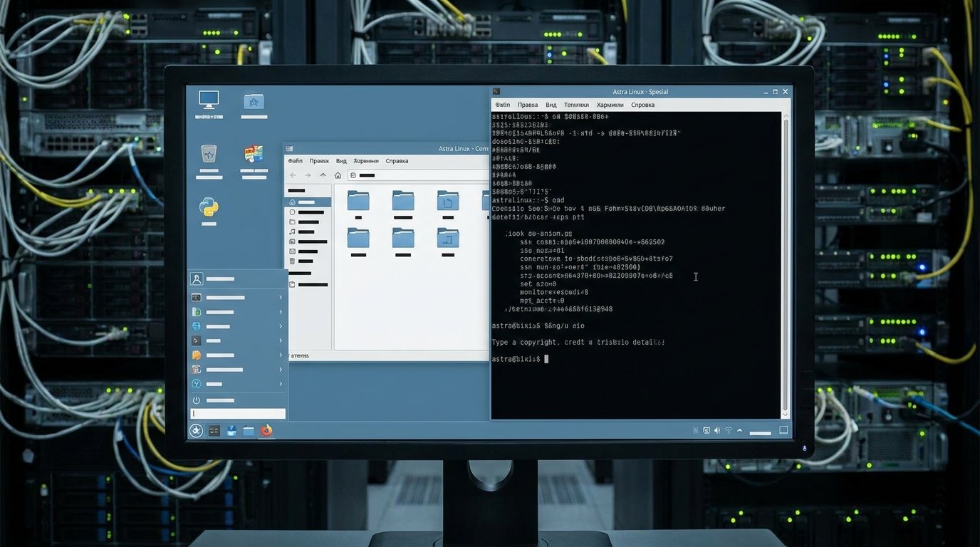Image resolution: width=980 pixels, height=547 pixels.
Task: Open the dark screen category in start menu
Action: click(x=197, y=298)
